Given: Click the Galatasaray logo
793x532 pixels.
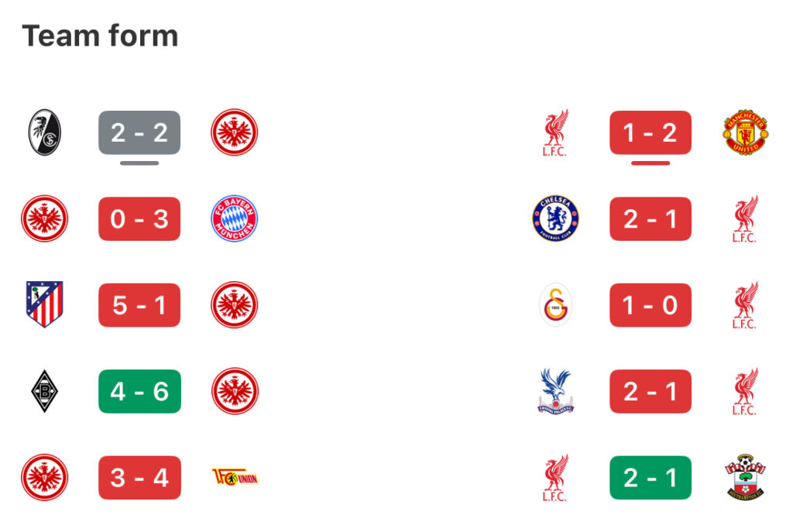Looking at the screenshot, I should pyautogui.click(x=555, y=304).
